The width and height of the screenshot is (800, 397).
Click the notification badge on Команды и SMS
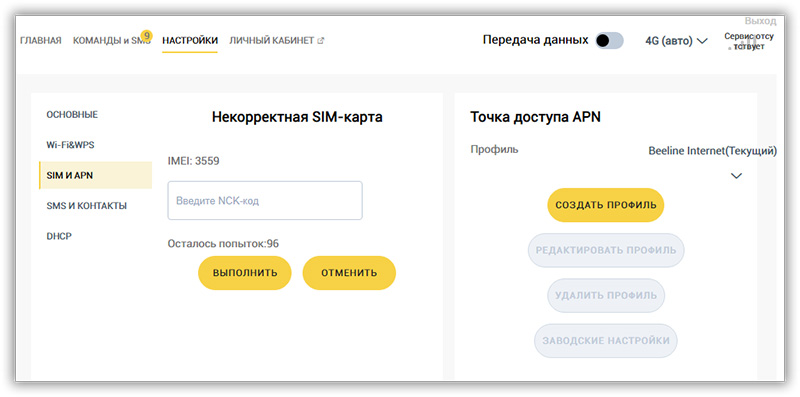coord(146,36)
